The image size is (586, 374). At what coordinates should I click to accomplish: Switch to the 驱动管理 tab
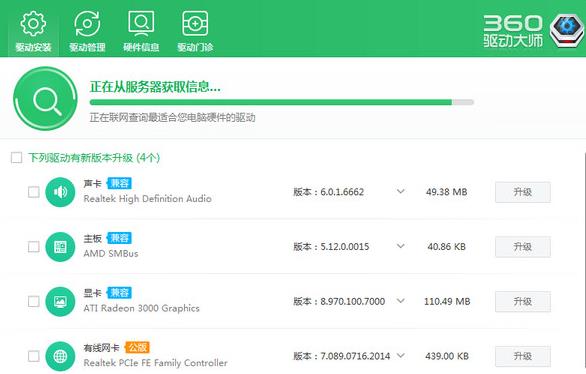coord(87,31)
